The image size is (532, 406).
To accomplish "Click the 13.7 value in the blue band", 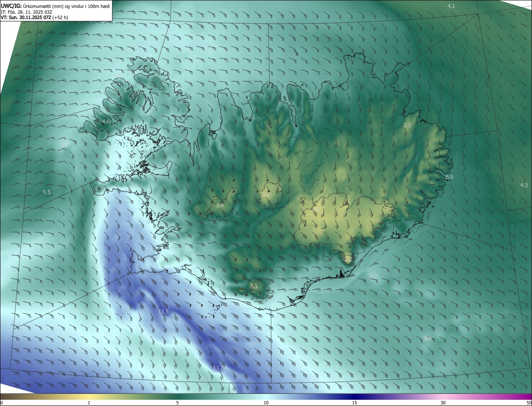I will point(218,368).
